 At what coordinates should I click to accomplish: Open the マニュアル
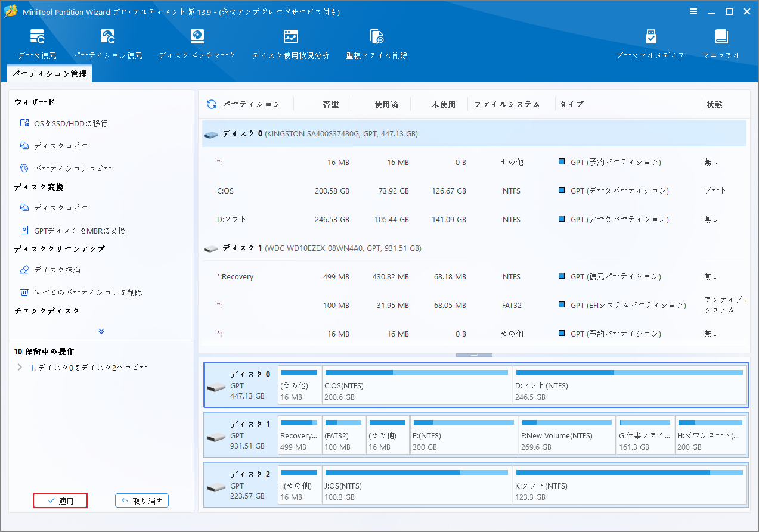721,43
